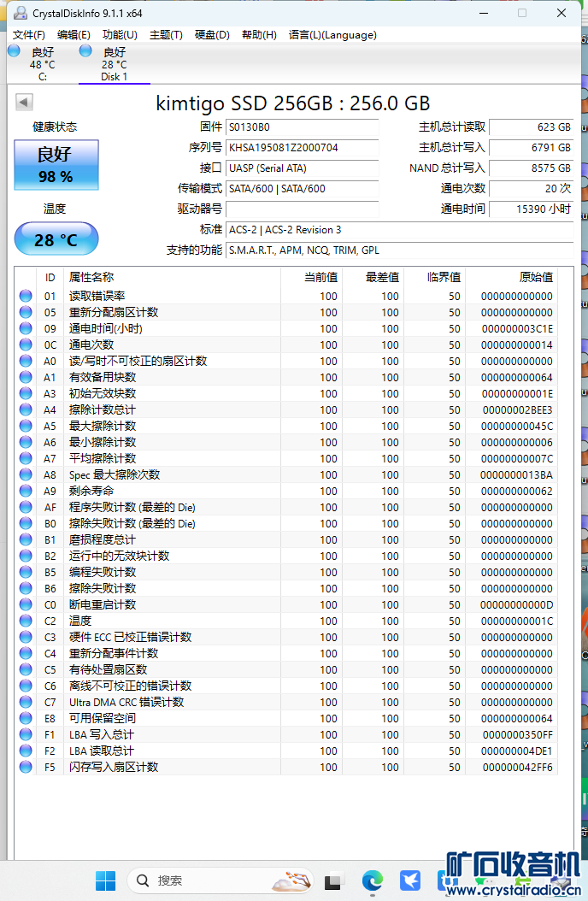The image size is (588, 901).
Task: Click the status circle for F5 闪存写入扇区计数
Action: click(x=26, y=767)
